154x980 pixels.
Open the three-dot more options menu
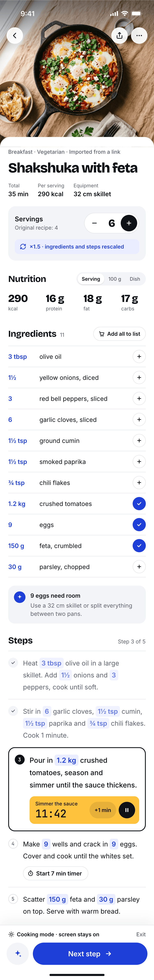point(139,35)
